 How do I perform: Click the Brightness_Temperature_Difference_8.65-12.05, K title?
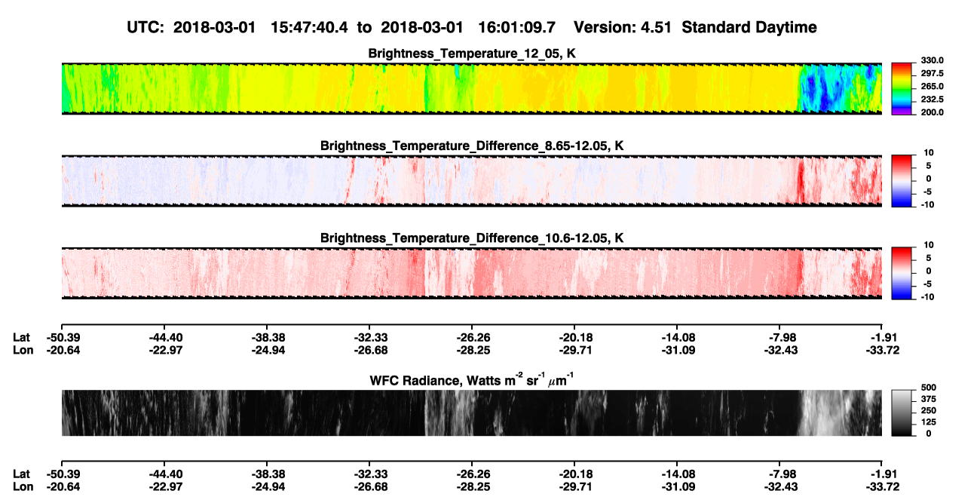tap(472, 146)
